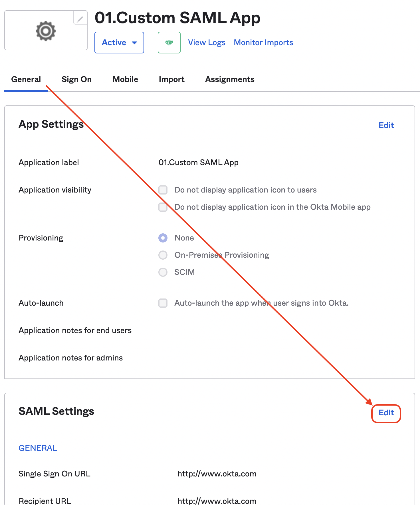This screenshot has height=505, width=420.
Task: Switch to the Sign On tab
Action: pyautogui.click(x=76, y=79)
